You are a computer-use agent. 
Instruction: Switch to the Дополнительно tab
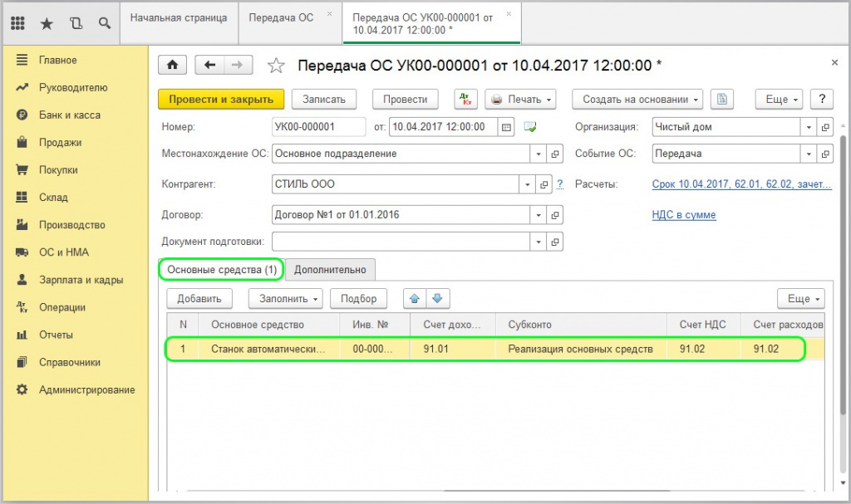pyautogui.click(x=330, y=270)
